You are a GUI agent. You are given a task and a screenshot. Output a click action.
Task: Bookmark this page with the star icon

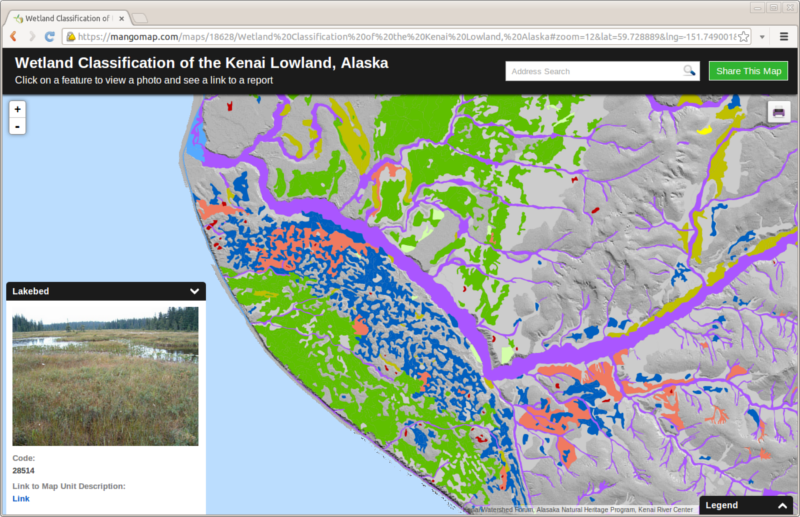744,36
